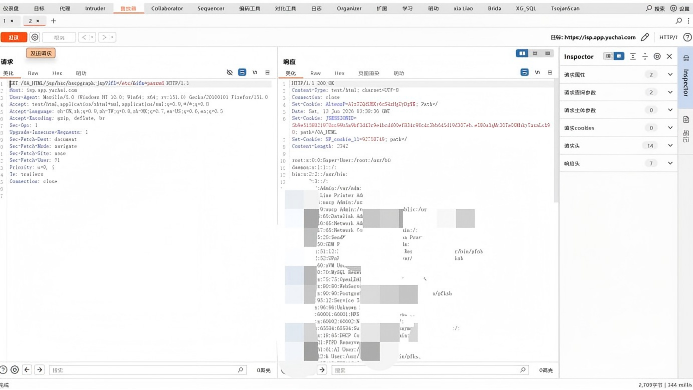Open the Raw tab in response pane

click(316, 73)
